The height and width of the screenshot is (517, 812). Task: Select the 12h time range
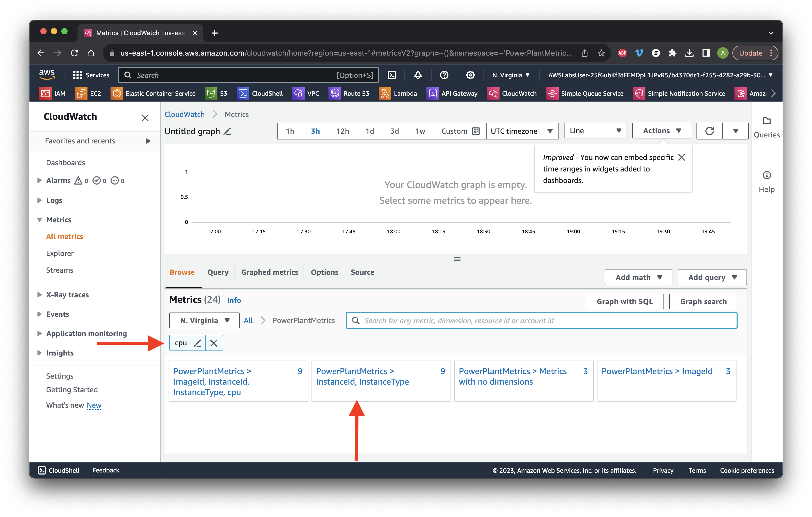pos(342,131)
